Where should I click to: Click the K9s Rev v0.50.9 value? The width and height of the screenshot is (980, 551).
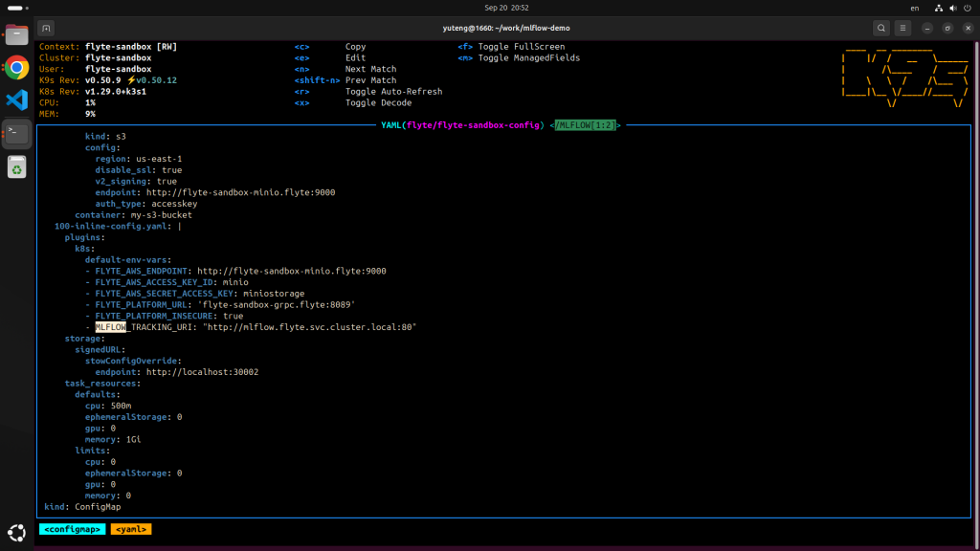pos(103,80)
